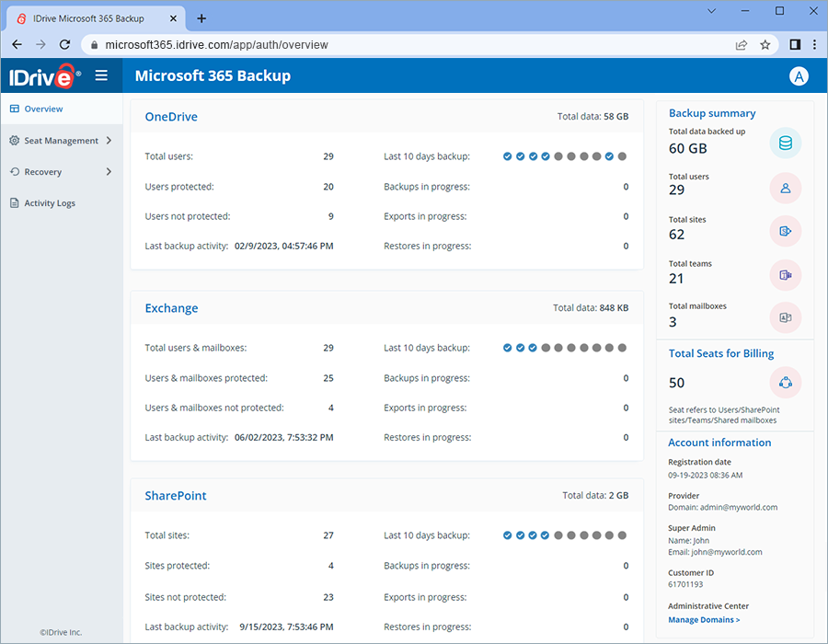Click OneDrive last backup '02/9/2023, 04:57:46 PM'

(283, 246)
